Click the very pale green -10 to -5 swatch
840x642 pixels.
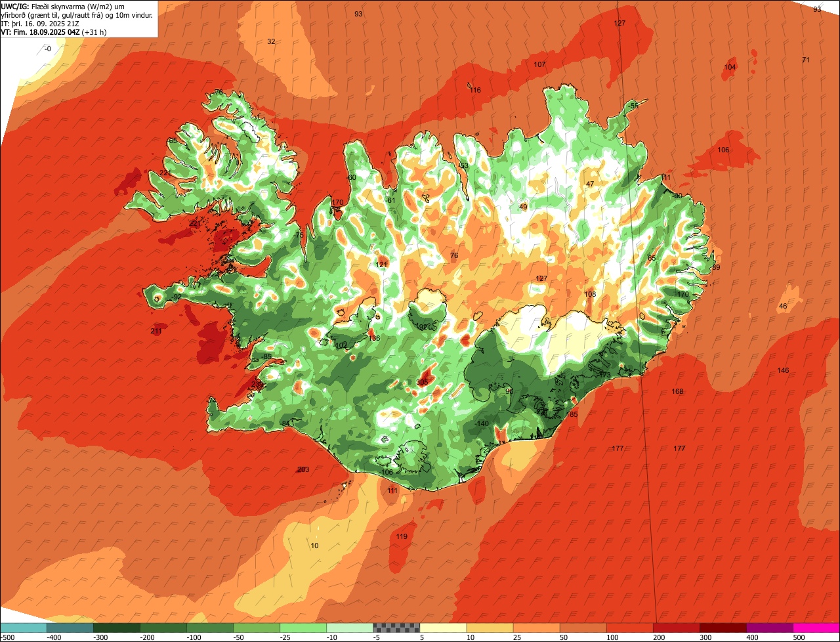click(x=350, y=628)
